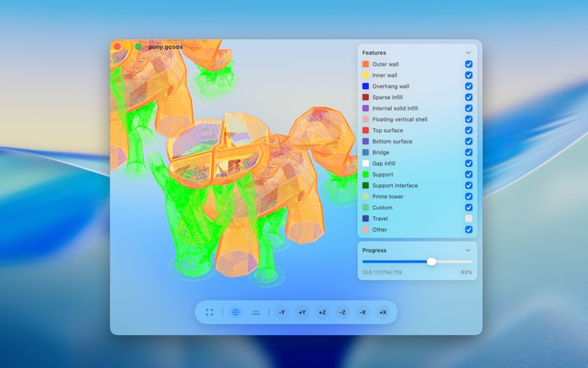Toggle Gap infill checkbox
Screen dimensions: 588x368
[469, 163]
